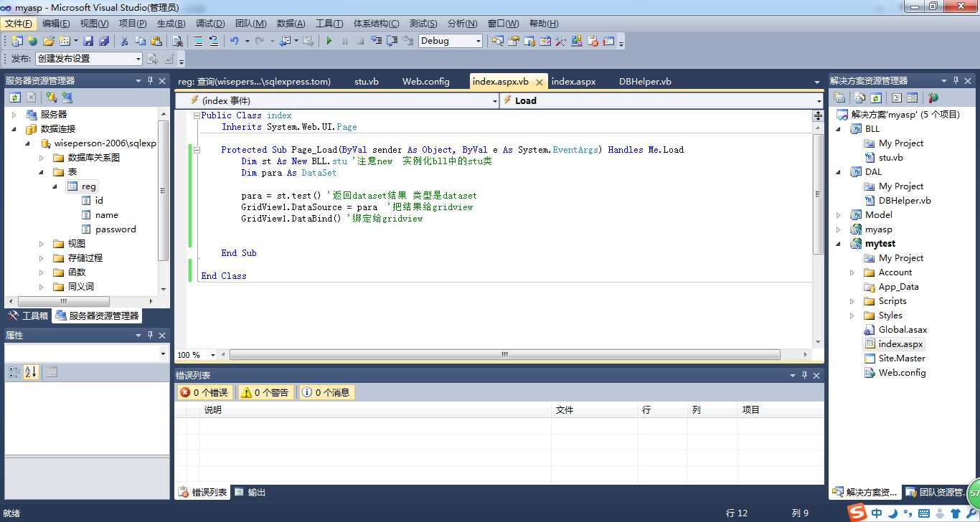Switch to the DBHelper.vb tab
This screenshot has height=522, width=980.
[645, 81]
